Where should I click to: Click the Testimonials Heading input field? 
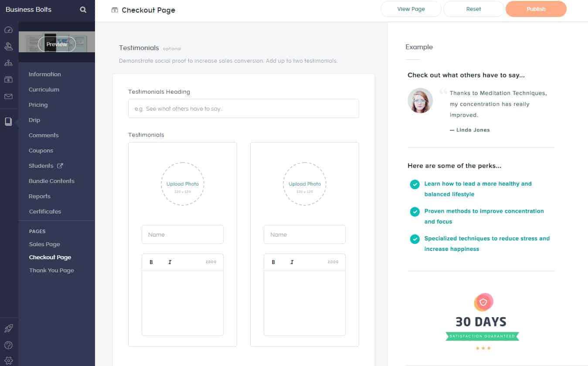tap(243, 108)
